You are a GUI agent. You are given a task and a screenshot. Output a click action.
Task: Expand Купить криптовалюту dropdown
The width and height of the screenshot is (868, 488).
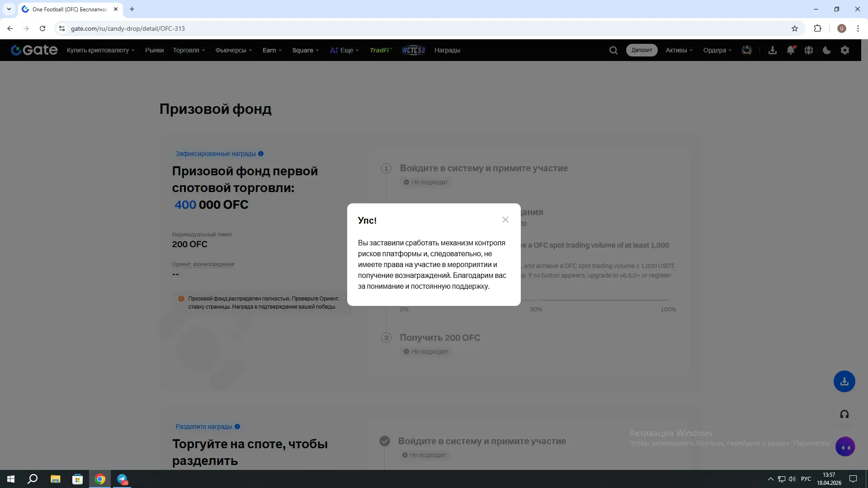pyautogui.click(x=100, y=50)
